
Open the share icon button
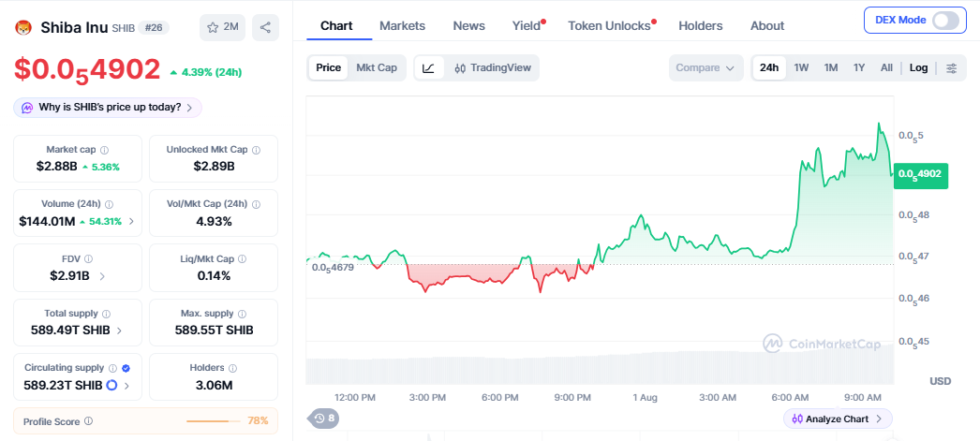pos(266,27)
